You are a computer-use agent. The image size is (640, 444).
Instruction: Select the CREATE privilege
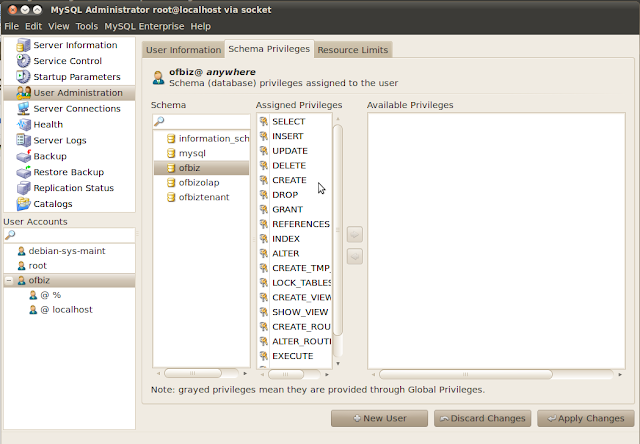pyautogui.click(x=289, y=180)
